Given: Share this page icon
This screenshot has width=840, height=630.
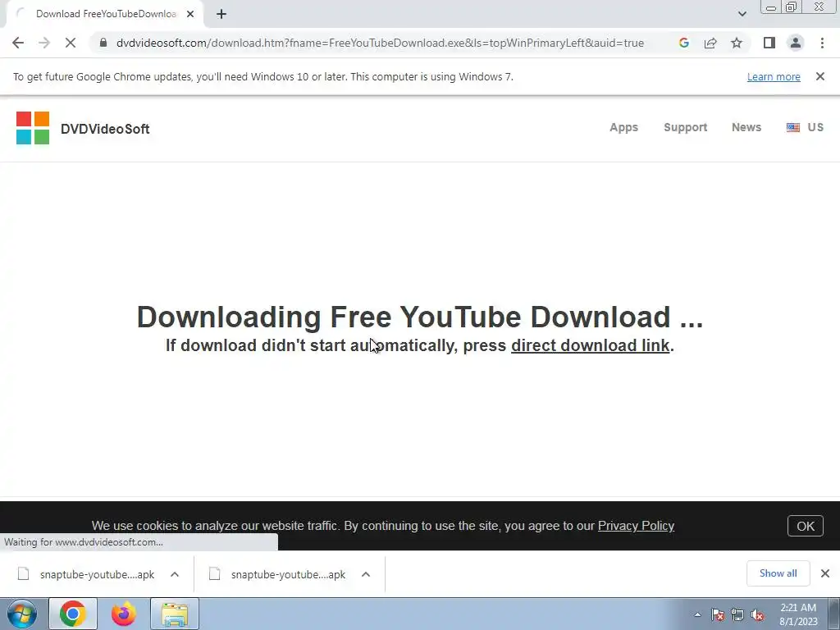Looking at the screenshot, I should [710, 43].
